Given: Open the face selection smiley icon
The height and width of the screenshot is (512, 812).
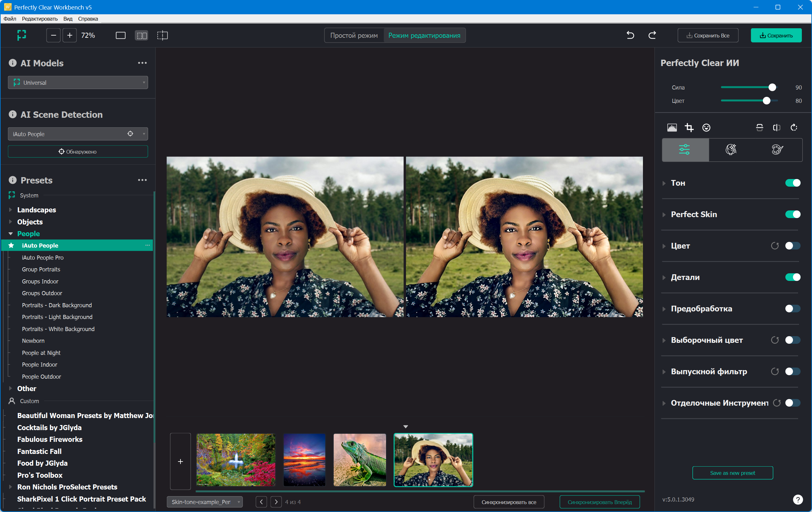Looking at the screenshot, I should (706, 128).
